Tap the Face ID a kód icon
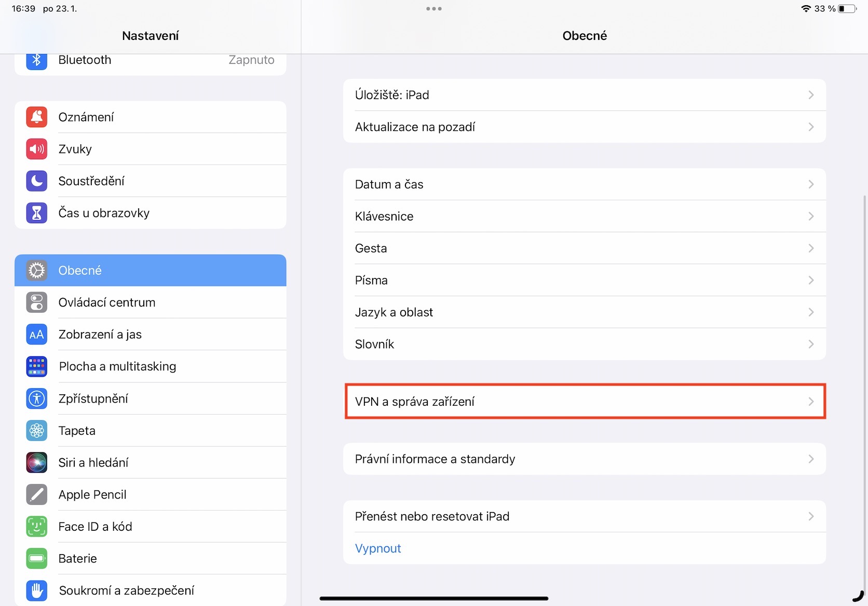The height and width of the screenshot is (606, 868). [36, 527]
